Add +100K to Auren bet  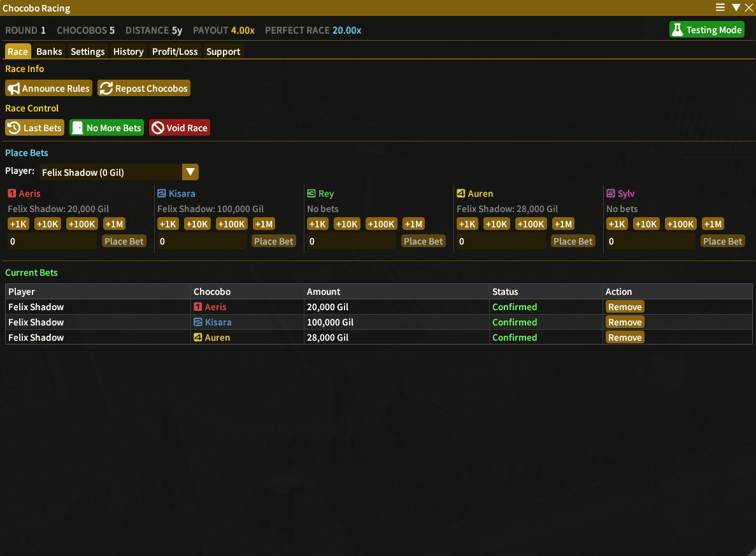531,224
